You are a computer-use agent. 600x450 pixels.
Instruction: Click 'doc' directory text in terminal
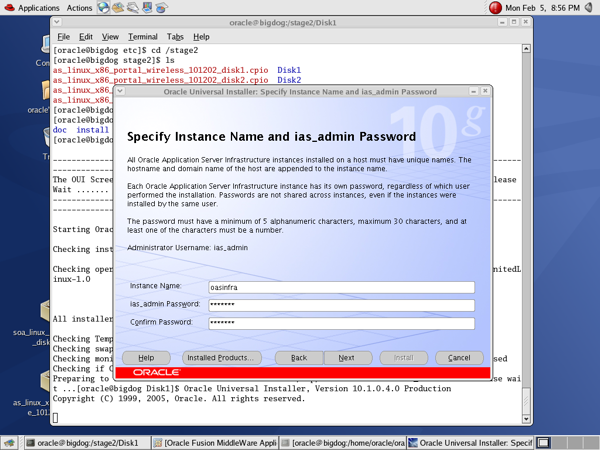pyautogui.click(x=60, y=130)
